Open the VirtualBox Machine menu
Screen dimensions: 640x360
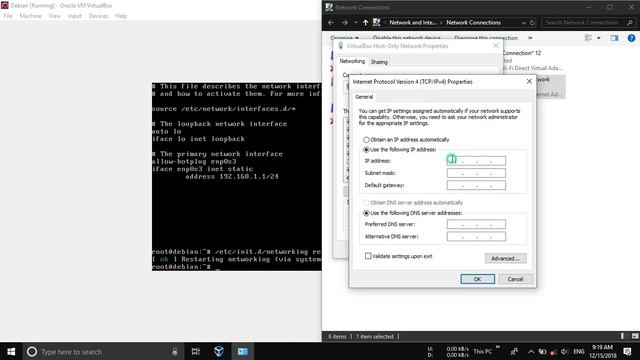(x=31, y=16)
